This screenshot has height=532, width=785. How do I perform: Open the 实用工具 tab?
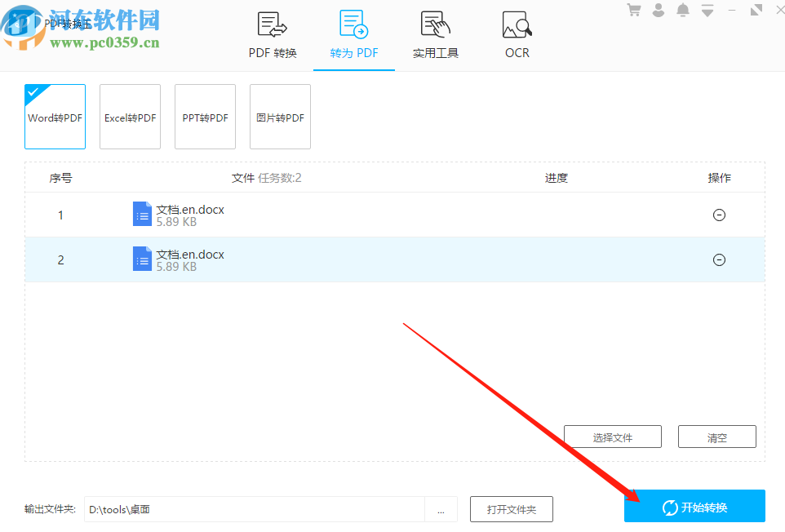[x=435, y=34]
